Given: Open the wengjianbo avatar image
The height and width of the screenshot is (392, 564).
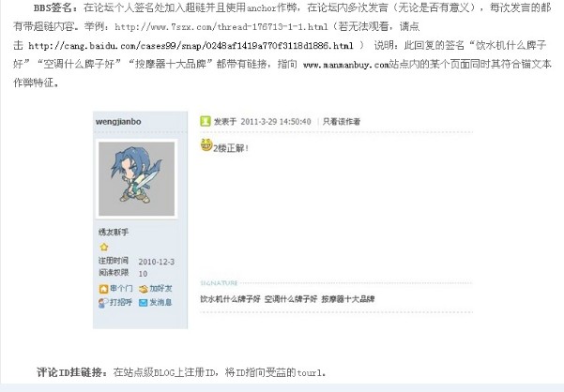Looking at the screenshot, I should (137, 179).
